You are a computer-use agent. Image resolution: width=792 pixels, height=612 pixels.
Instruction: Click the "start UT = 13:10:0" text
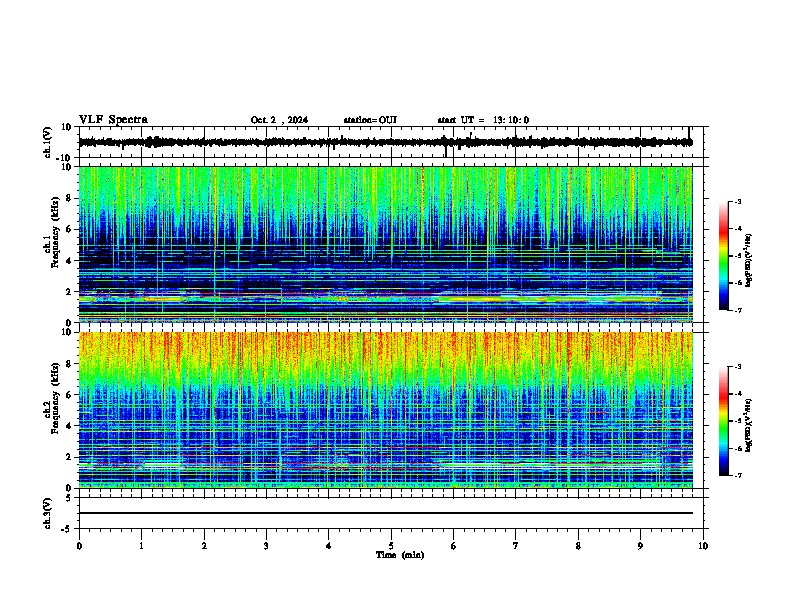coord(483,120)
